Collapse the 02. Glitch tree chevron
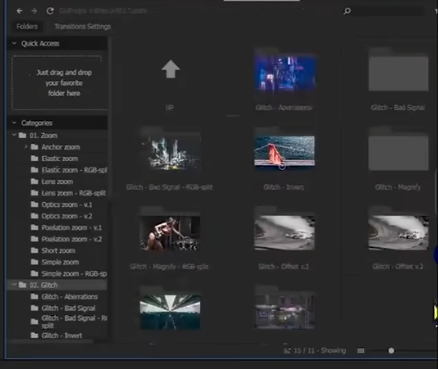The height and width of the screenshot is (369, 438). click(14, 285)
